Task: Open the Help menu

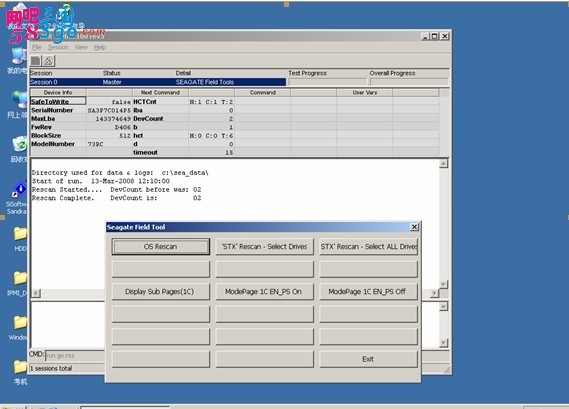Action: coord(100,47)
